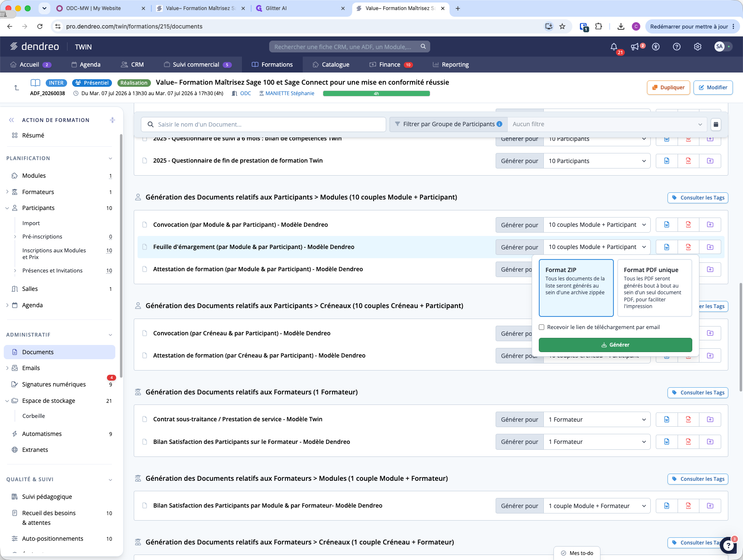
Task: Collapse the sidebar with double chevron icon
Action: [11, 120]
